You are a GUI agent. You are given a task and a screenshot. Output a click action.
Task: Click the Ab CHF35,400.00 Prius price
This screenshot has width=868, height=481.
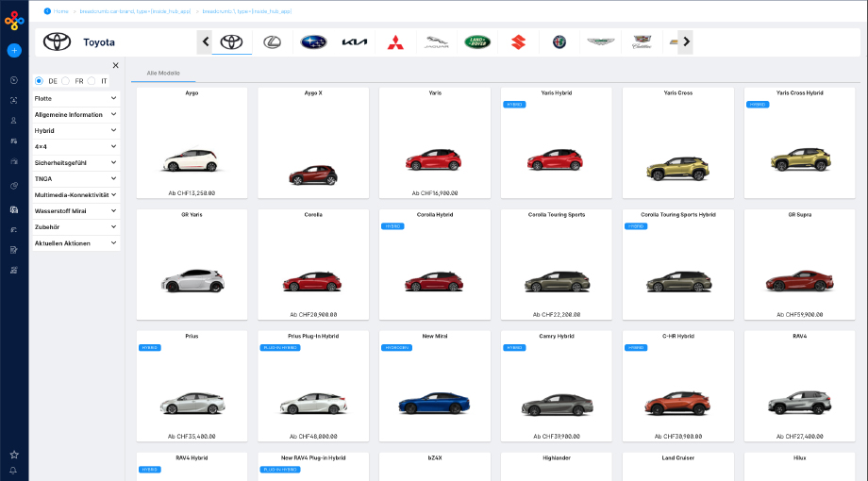tap(192, 436)
